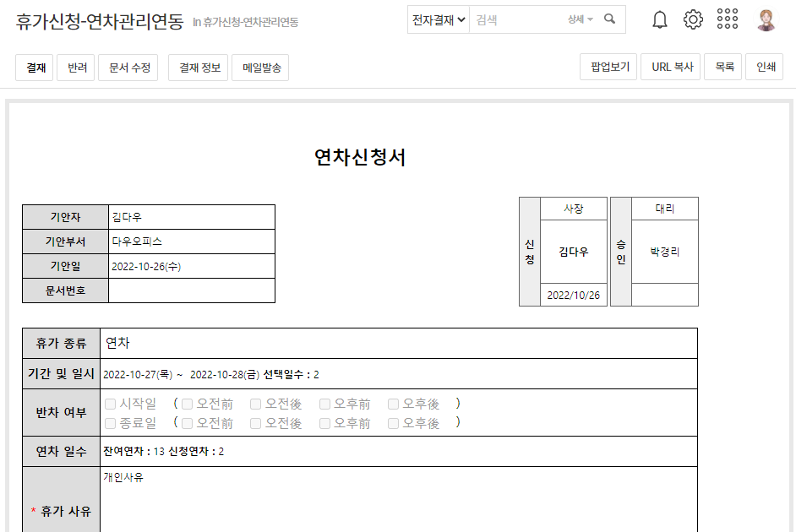This screenshot has height=532, width=796.
Task: Click into the 검색 search input field
Action: pos(518,19)
